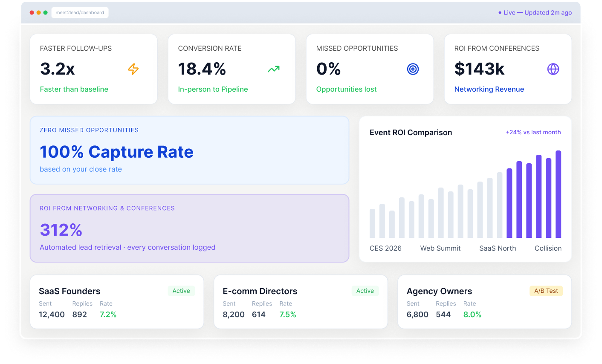Viewport: 602px width, 364px height.
Task: Click the ZERO MISSED OPPORTUNITIES label
Action: (x=89, y=130)
